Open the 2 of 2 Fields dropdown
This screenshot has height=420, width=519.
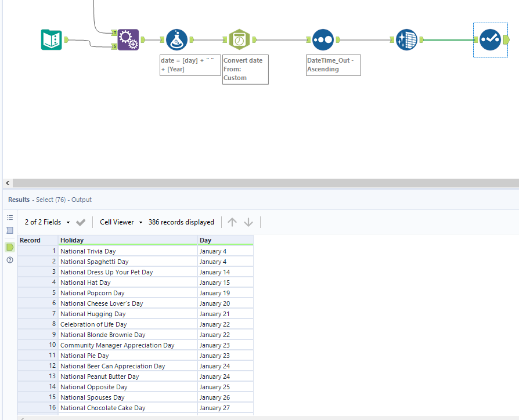click(x=46, y=222)
